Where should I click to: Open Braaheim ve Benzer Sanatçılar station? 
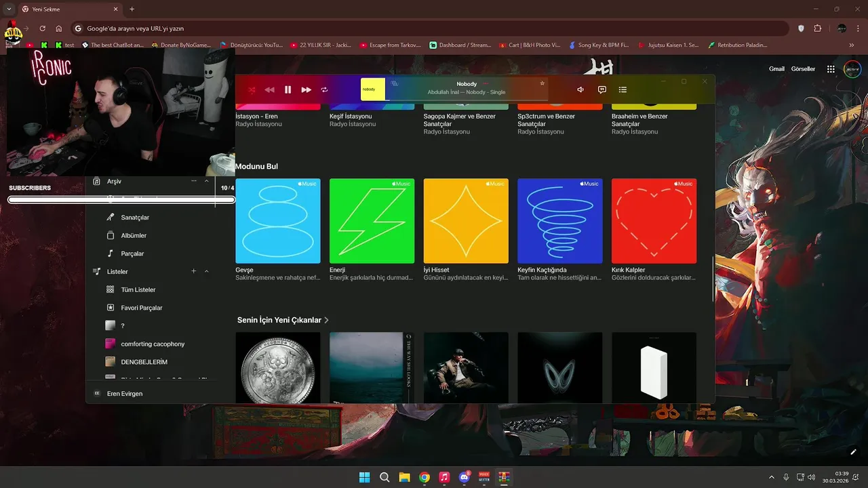click(x=640, y=120)
